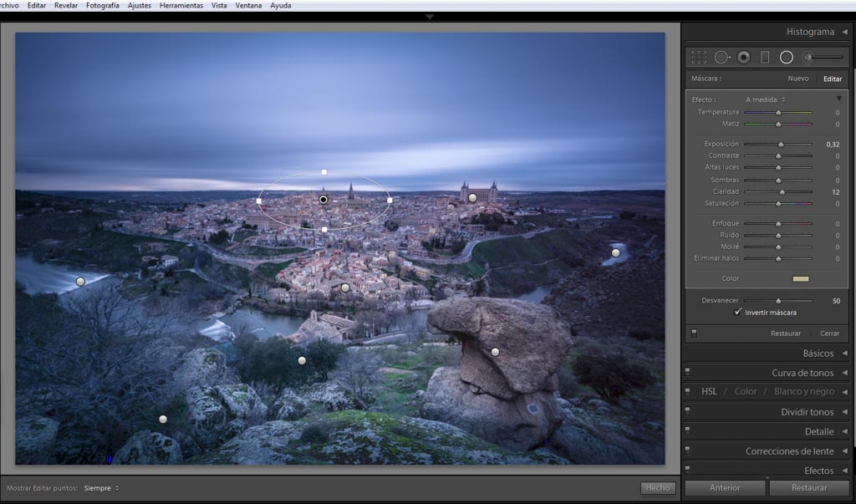Open the Revelar menu
The width and height of the screenshot is (856, 504).
[x=66, y=6]
